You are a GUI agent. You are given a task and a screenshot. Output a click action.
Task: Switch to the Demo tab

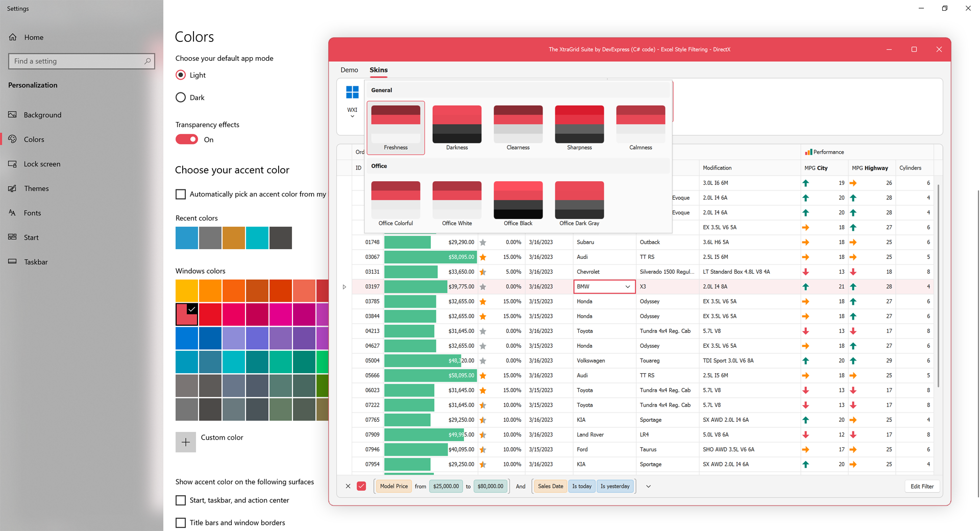pyautogui.click(x=349, y=70)
